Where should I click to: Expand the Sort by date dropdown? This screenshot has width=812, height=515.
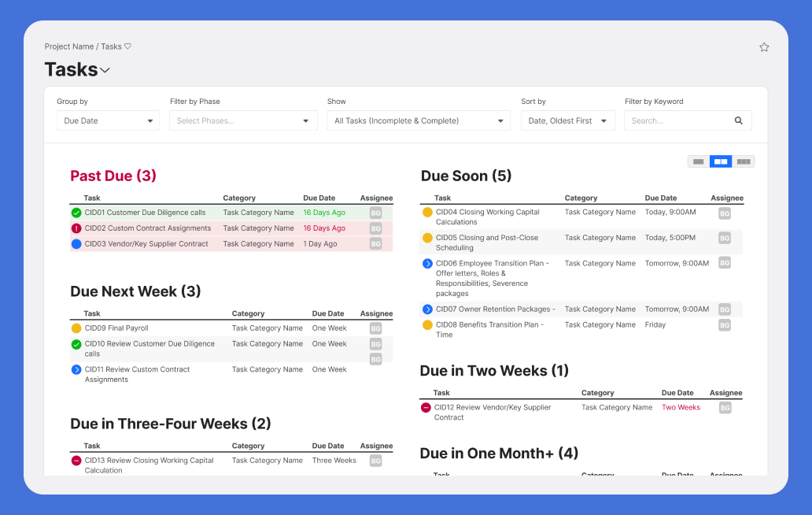[568, 121]
